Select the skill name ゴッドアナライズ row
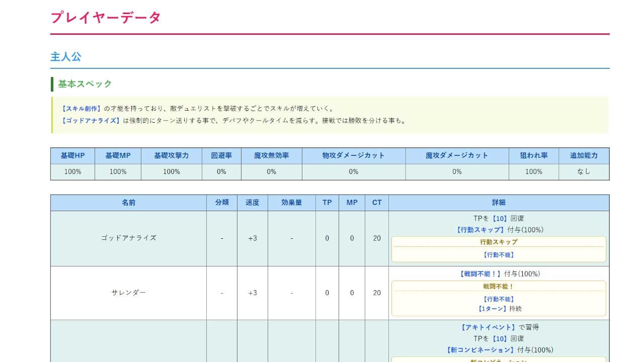The image size is (644, 362). point(128,238)
